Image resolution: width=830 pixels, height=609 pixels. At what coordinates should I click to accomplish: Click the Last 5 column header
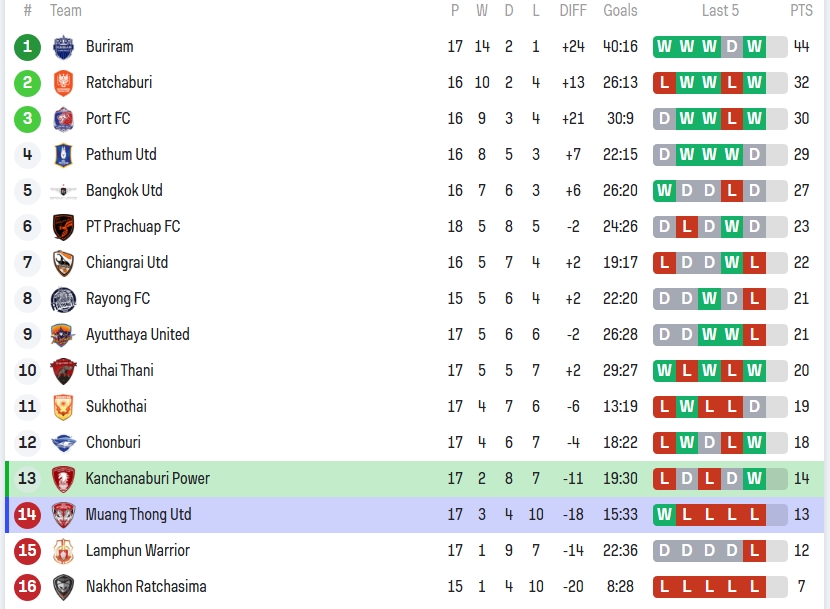click(x=720, y=11)
